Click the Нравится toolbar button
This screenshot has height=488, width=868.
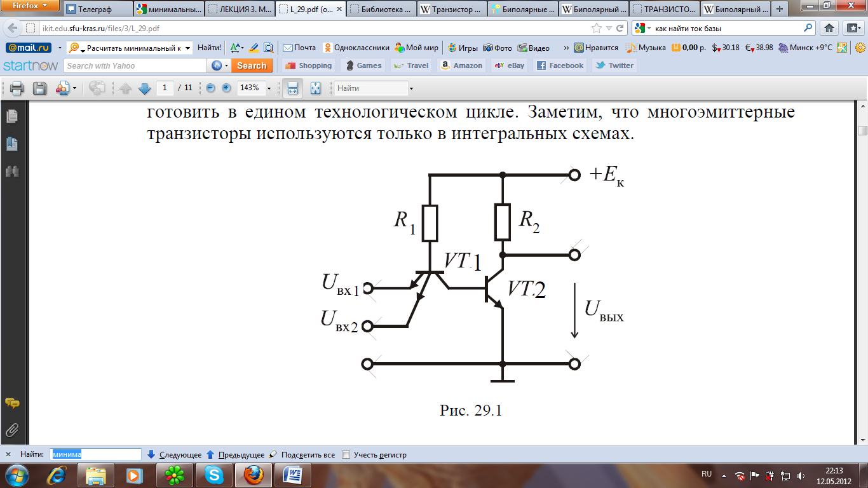[x=596, y=48]
